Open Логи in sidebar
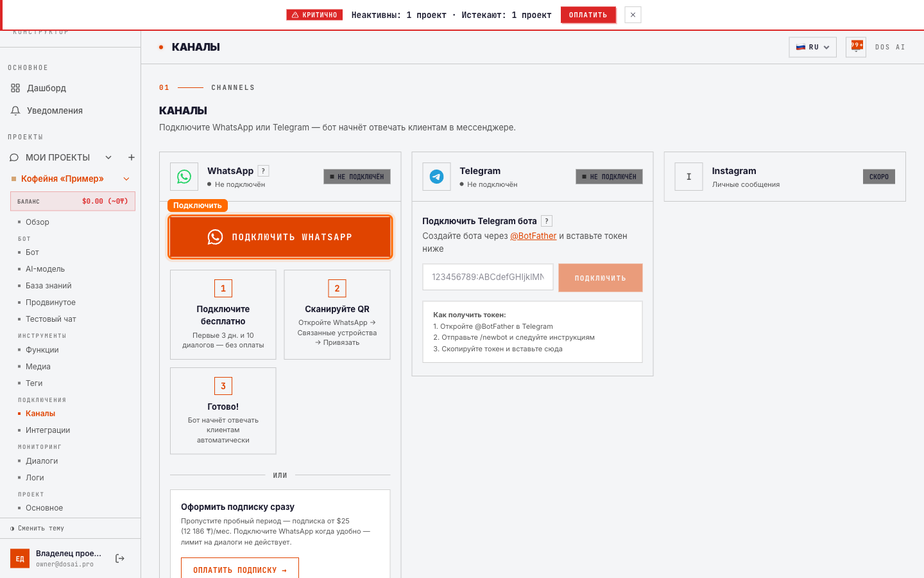This screenshot has height=578, width=924. click(35, 478)
